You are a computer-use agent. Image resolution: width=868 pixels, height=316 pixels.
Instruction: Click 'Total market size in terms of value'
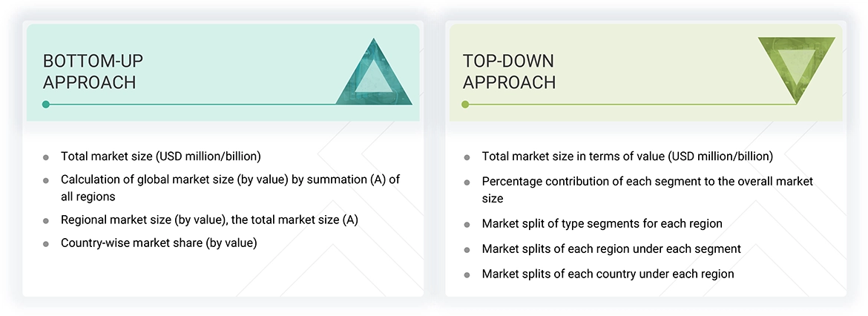pyautogui.click(x=627, y=157)
